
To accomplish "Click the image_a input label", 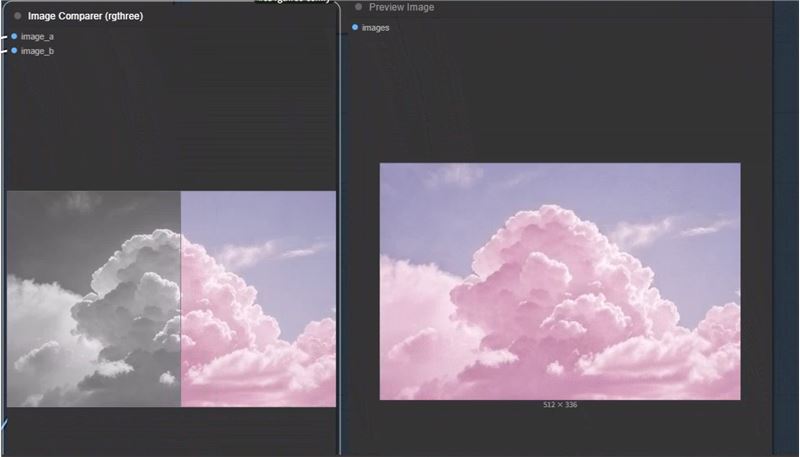I will click(x=37, y=36).
